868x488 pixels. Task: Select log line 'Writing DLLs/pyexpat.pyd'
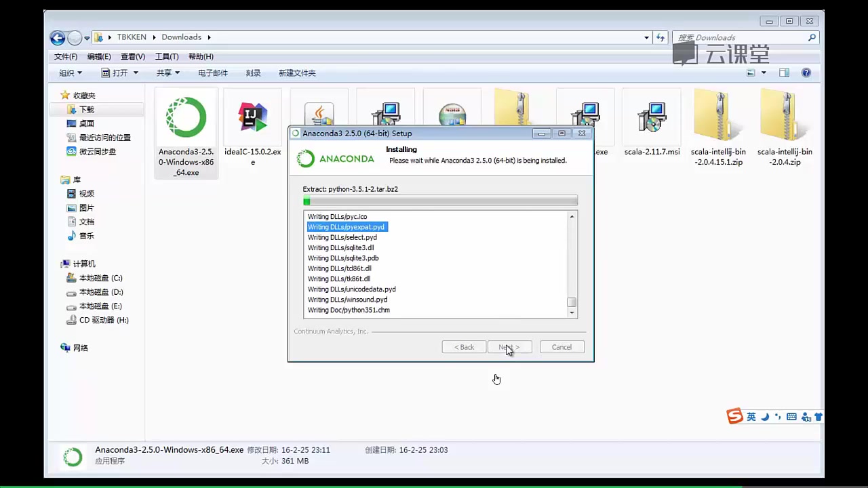(x=346, y=227)
